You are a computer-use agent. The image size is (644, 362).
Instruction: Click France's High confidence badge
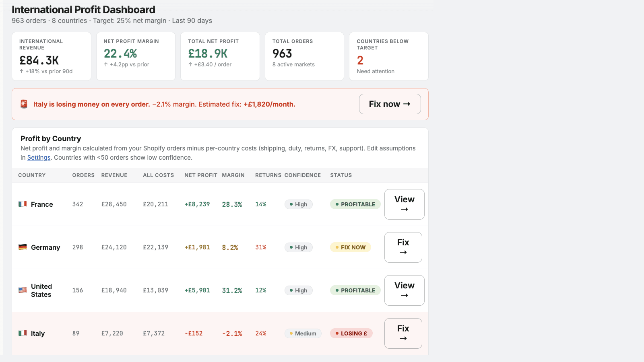[299, 204]
